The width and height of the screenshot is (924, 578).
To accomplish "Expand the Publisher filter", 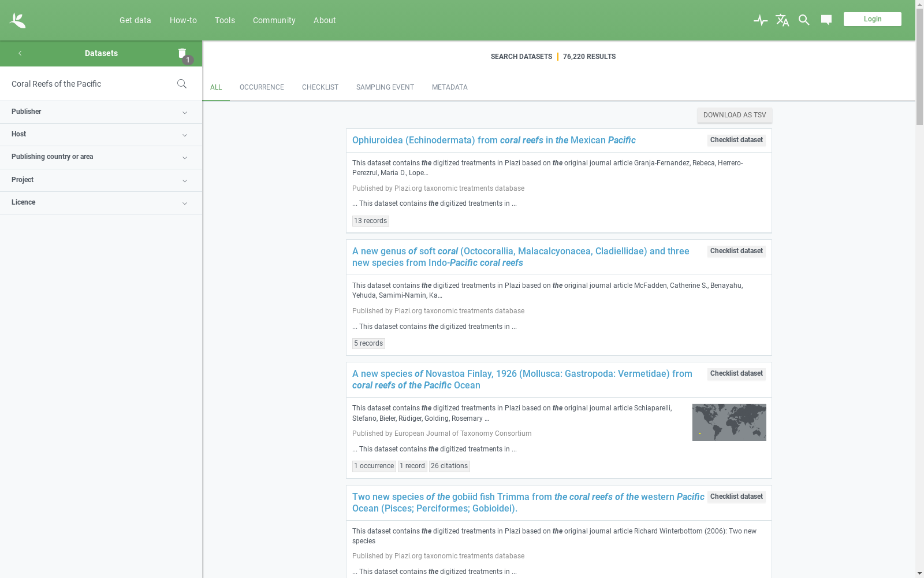I will [x=101, y=112].
